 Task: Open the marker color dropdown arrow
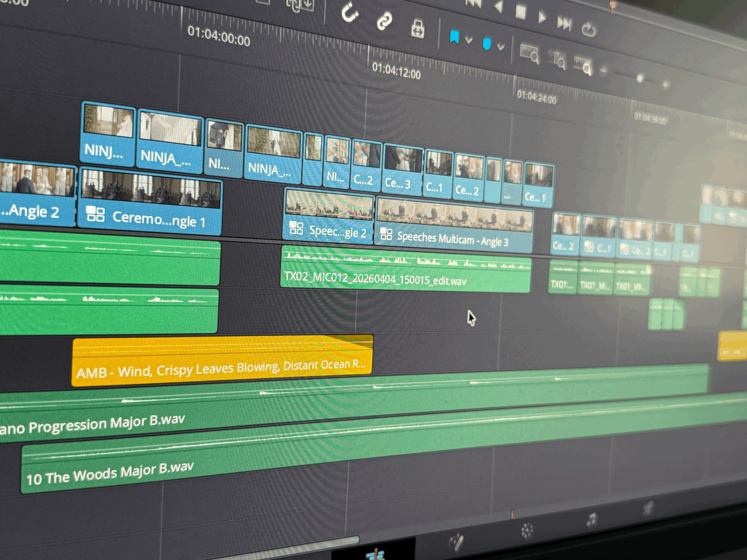pyautogui.click(x=501, y=47)
